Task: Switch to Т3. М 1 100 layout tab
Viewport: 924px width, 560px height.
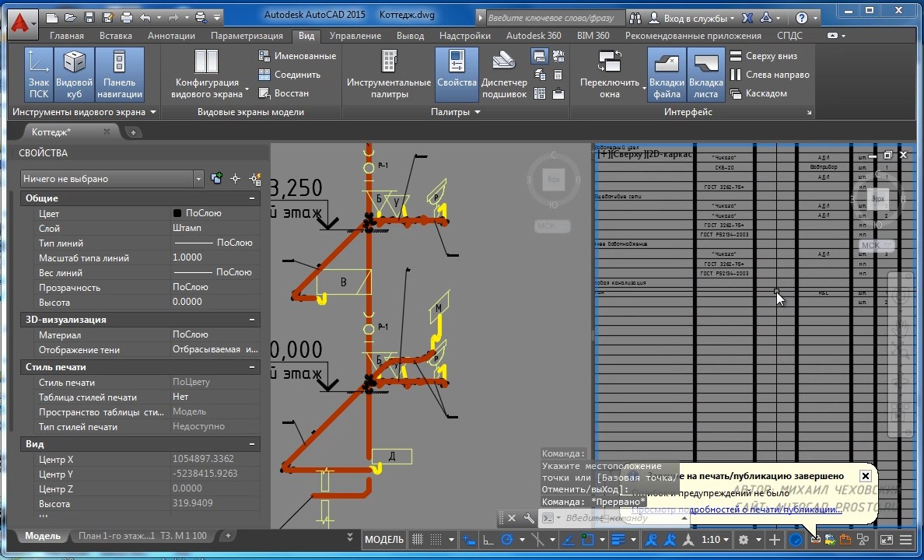Action: pyautogui.click(x=184, y=536)
